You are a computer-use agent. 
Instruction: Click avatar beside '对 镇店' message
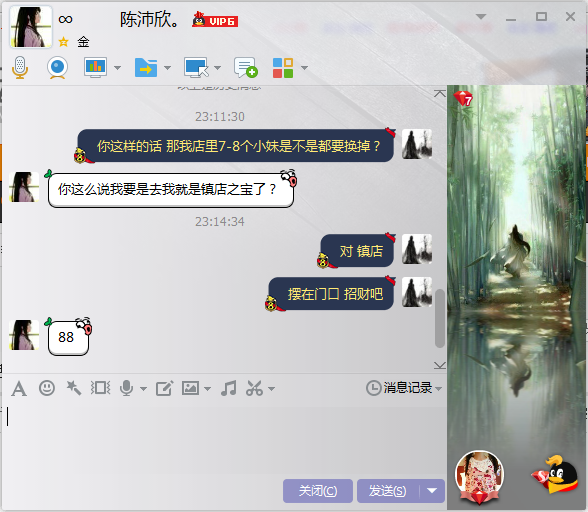(417, 249)
